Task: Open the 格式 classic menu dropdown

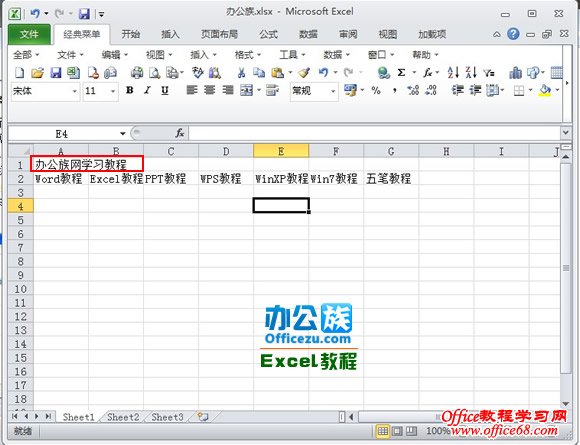Action: (248, 55)
